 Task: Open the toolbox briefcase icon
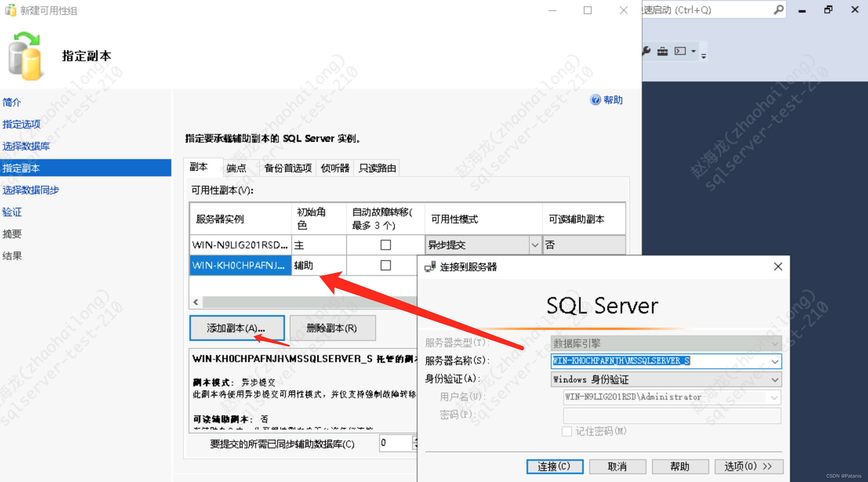click(663, 51)
